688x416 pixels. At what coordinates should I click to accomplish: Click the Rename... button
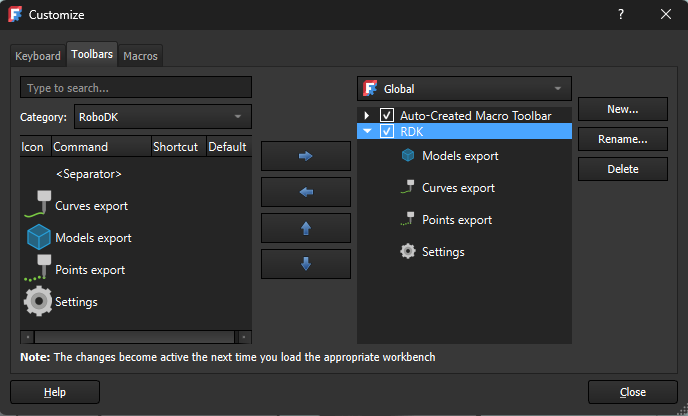[622, 139]
